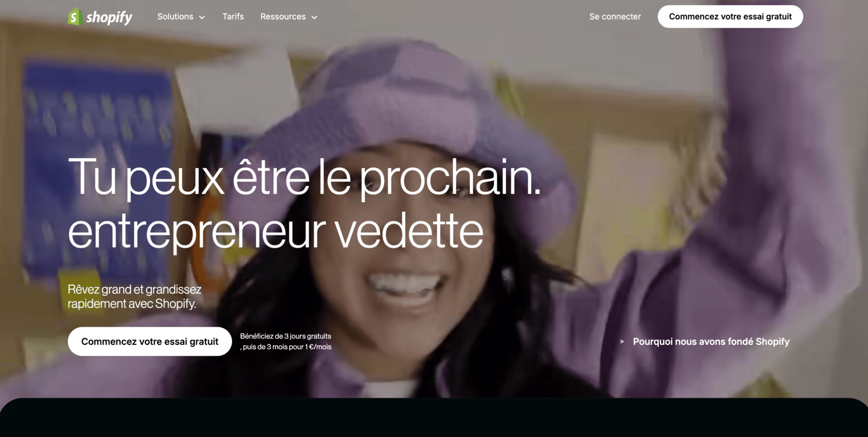Viewport: 868px width, 437px height.
Task: Click the dark section at page bottom
Action: [x=434, y=418]
